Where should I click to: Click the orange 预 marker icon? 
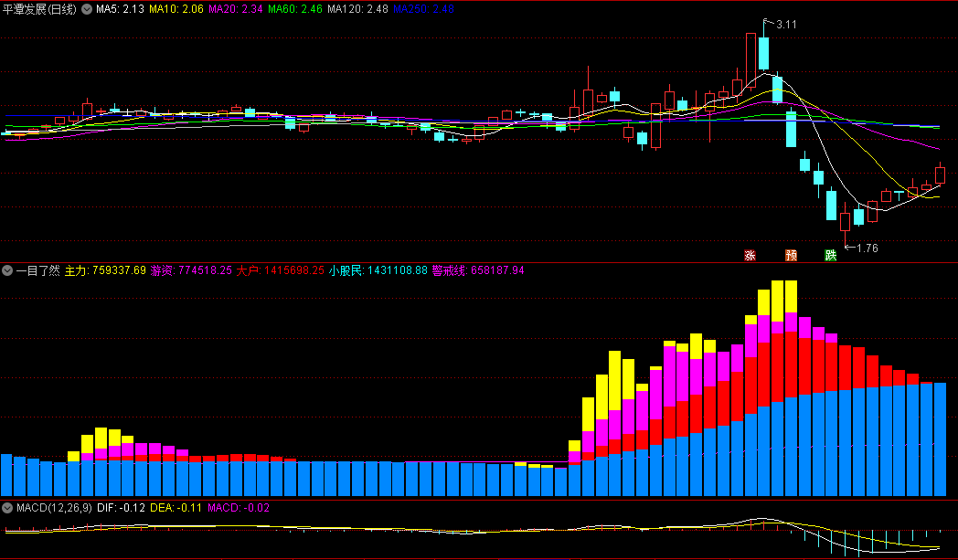point(792,255)
